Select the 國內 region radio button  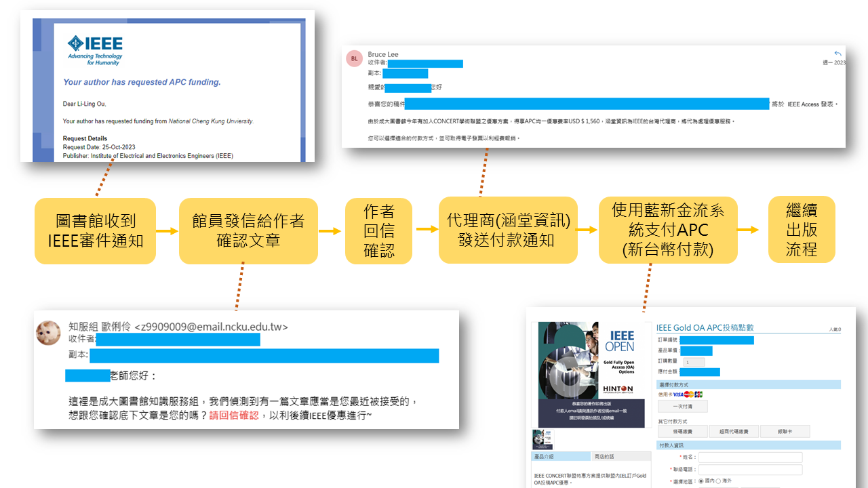click(701, 481)
